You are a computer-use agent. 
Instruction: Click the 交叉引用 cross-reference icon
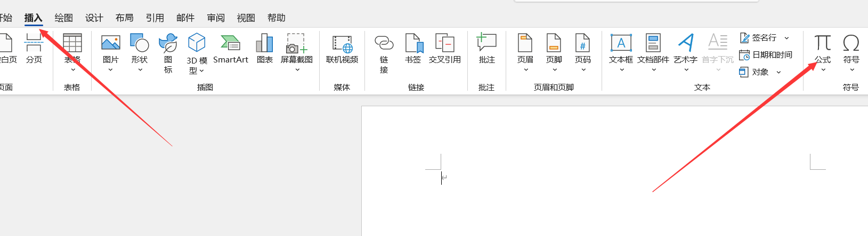pos(444,49)
